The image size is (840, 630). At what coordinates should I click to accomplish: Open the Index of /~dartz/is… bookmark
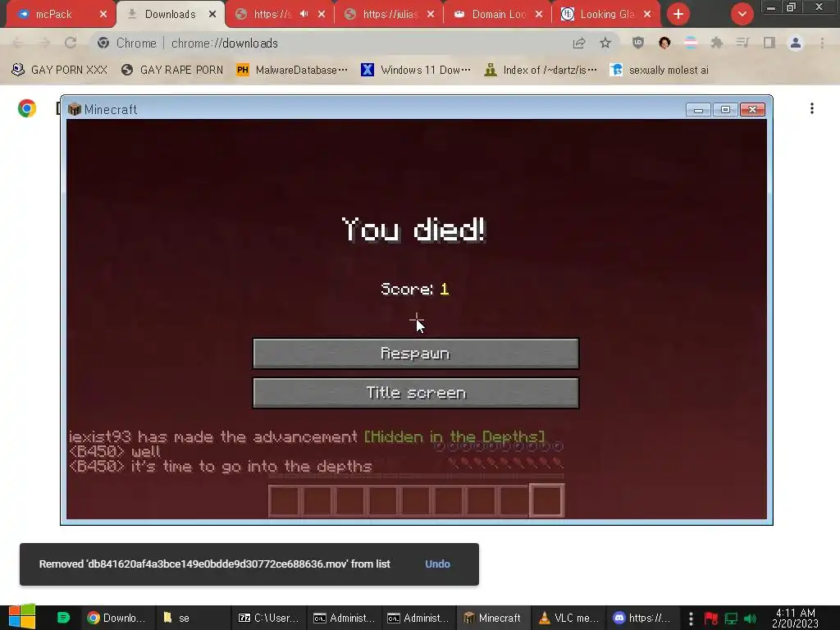click(x=540, y=70)
